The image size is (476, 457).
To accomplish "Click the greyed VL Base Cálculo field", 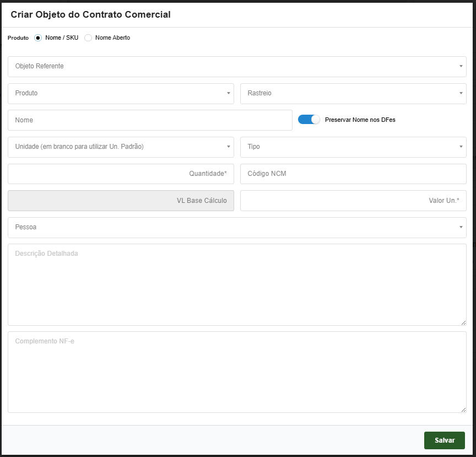I will (121, 201).
